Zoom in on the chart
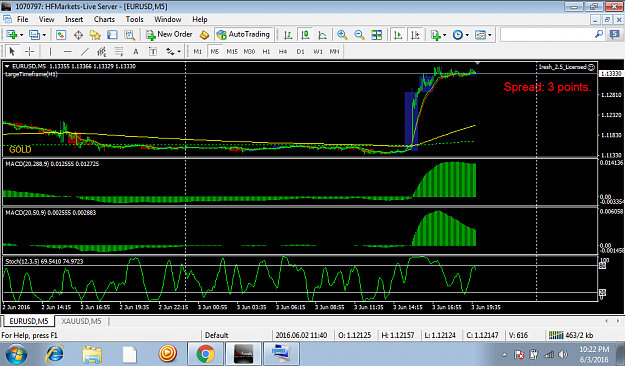The height and width of the screenshot is (366, 625). point(342,35)
